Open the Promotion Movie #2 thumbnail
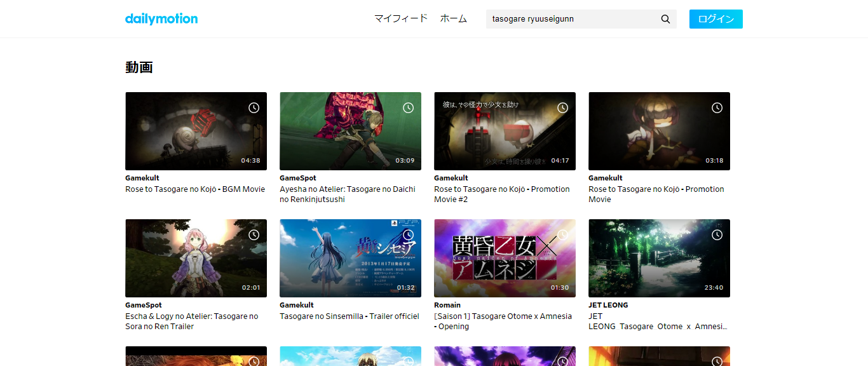Viewport: 868px width, 366px height. [x=505, y=131]
